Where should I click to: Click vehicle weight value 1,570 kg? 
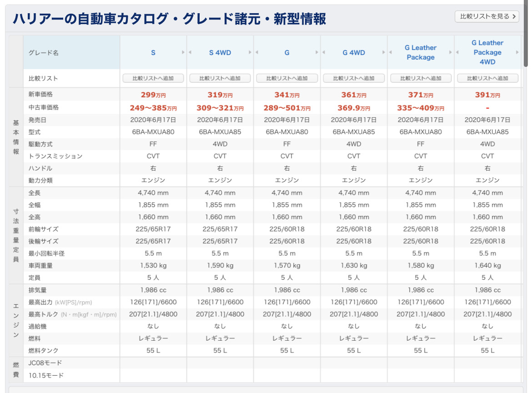point(287,265)
